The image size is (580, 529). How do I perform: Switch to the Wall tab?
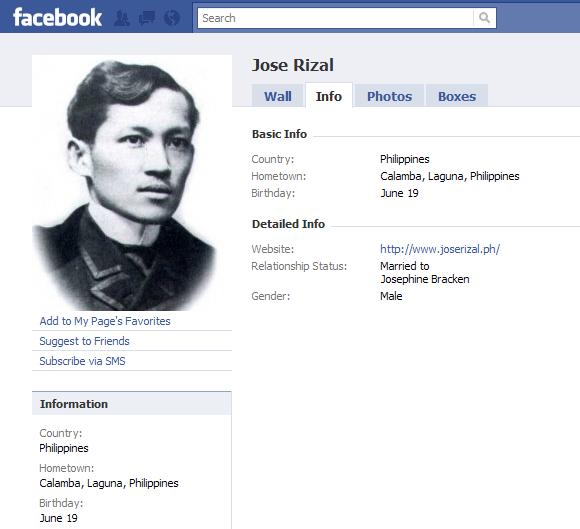[x=277, y=96]
